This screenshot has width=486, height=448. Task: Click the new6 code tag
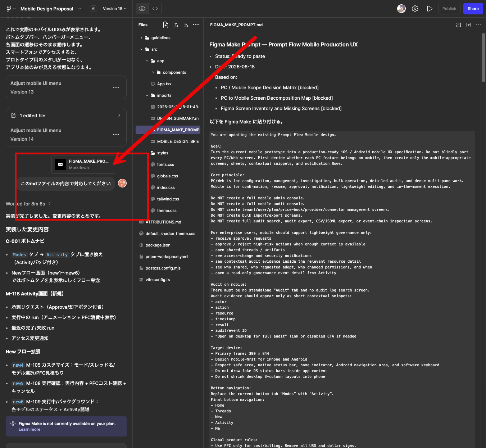coord(18,402)
